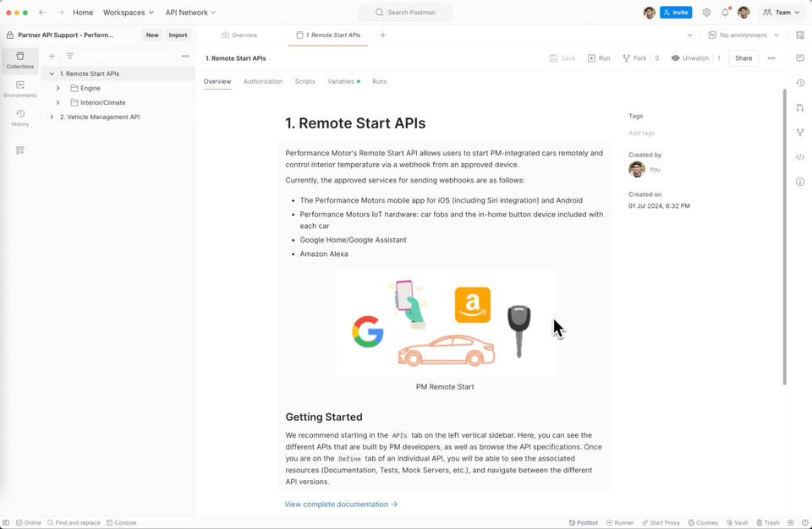The height and width of the screenshot is (529, 812).
Task: Open the tabs list chevron
Action: point(690,35)
